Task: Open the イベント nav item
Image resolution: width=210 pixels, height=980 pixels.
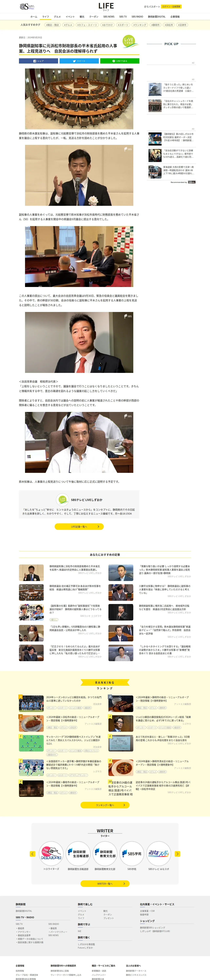Action: point(70,17)
